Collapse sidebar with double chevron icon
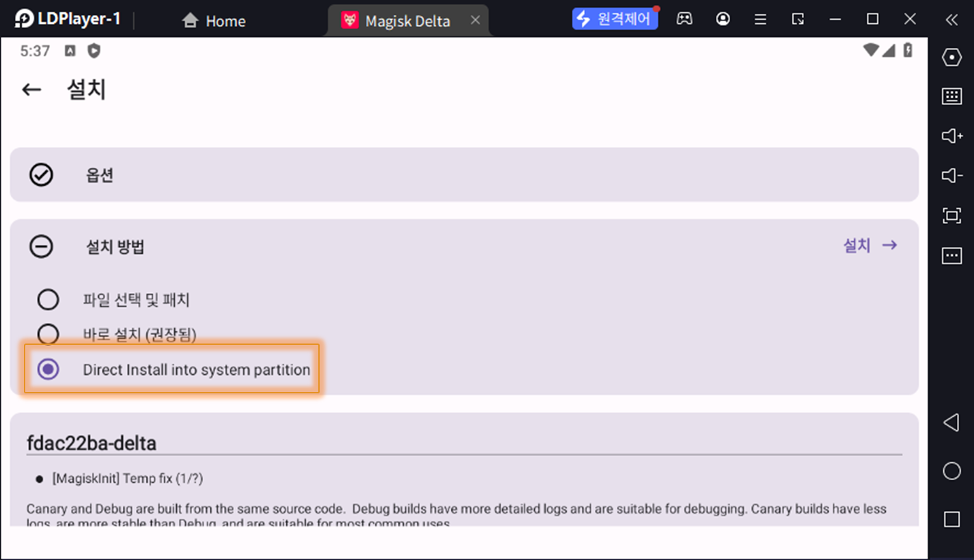 (951, 20)
